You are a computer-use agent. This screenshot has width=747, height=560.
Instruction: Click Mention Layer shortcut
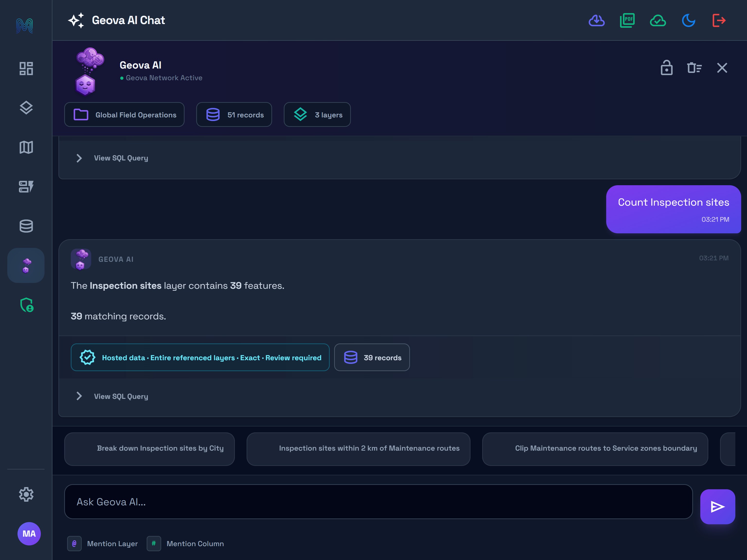coord(103,543)
